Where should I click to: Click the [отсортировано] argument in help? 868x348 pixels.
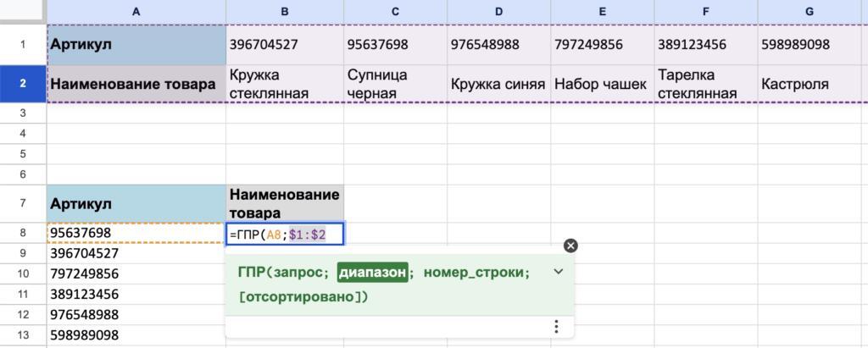tap(299, 297)
